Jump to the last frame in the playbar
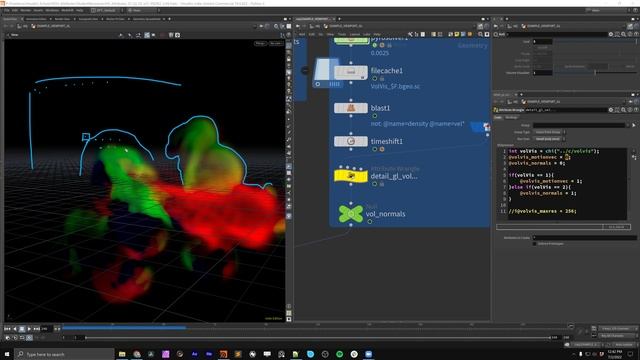The height and width of the screenshot is (360, 640). pyautogui.click(x=37, y=329)
